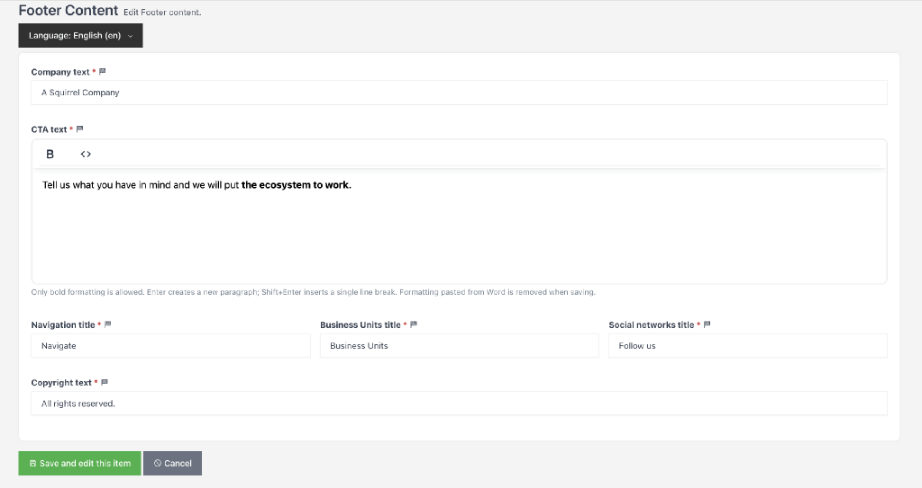The height and width of the screenshot is (488, 922).
Task: Open source code view in CTA editor
Action: (86, 154)
